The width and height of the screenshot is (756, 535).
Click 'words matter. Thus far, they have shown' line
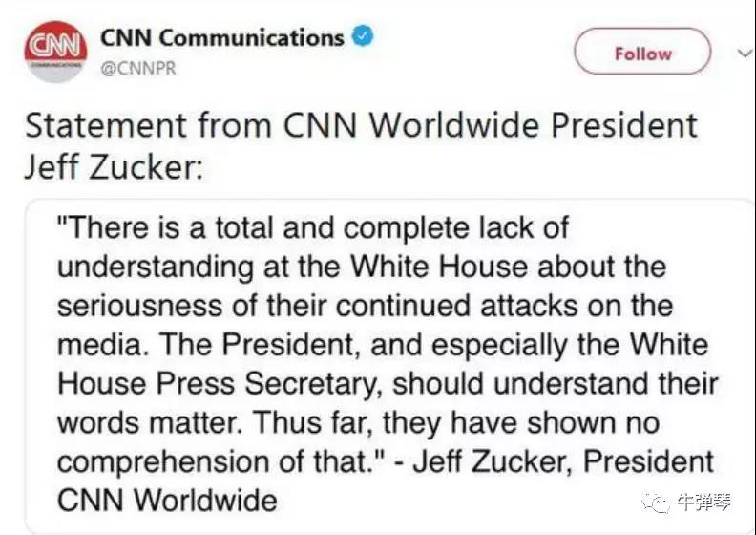tap(358, 421)
